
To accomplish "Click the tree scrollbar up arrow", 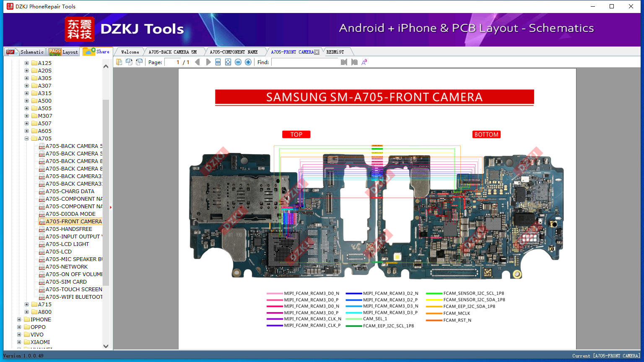I will pyautogui.click(x=106, y=66).
